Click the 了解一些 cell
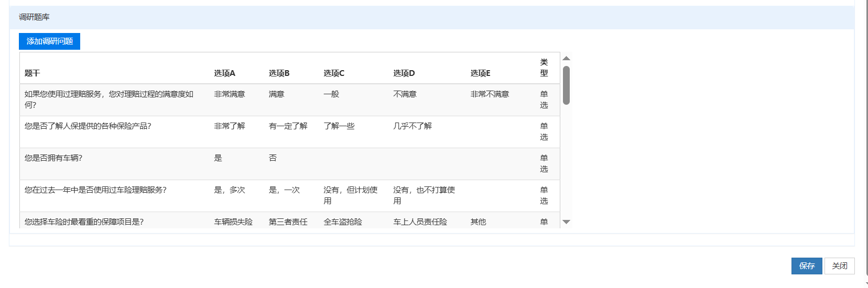 tap(339, 126)
